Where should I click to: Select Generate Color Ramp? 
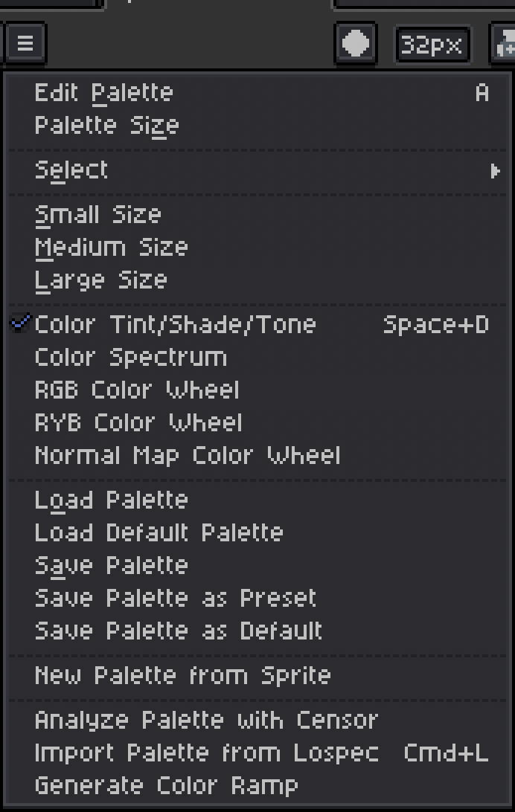[x=257, y=785]
